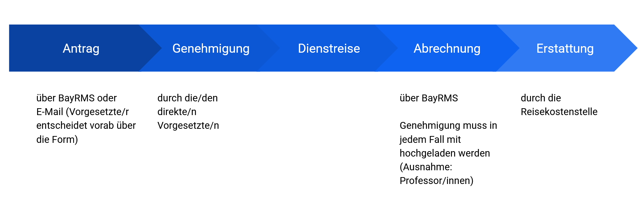Image resolution: width=644 pixels, height=215 pixels.
Task: Click 'über BayRMS' under Abrechnung
Action: click(x=428, y=98)
